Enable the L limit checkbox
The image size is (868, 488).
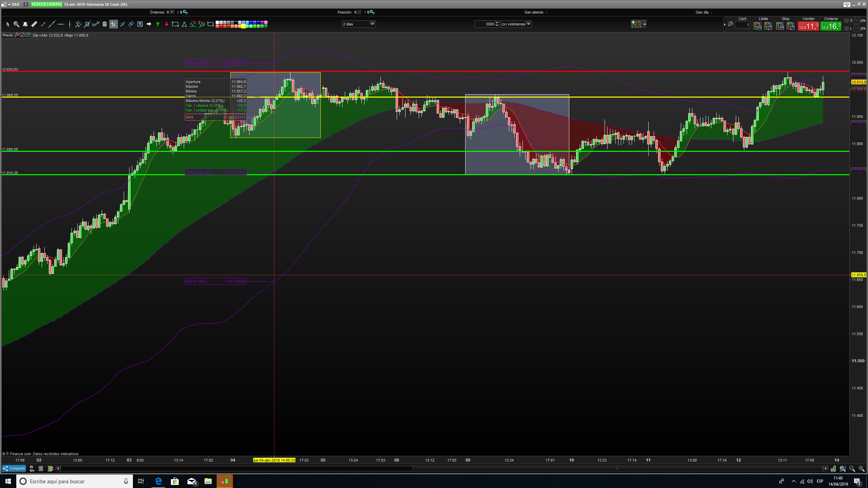(847, 28)
